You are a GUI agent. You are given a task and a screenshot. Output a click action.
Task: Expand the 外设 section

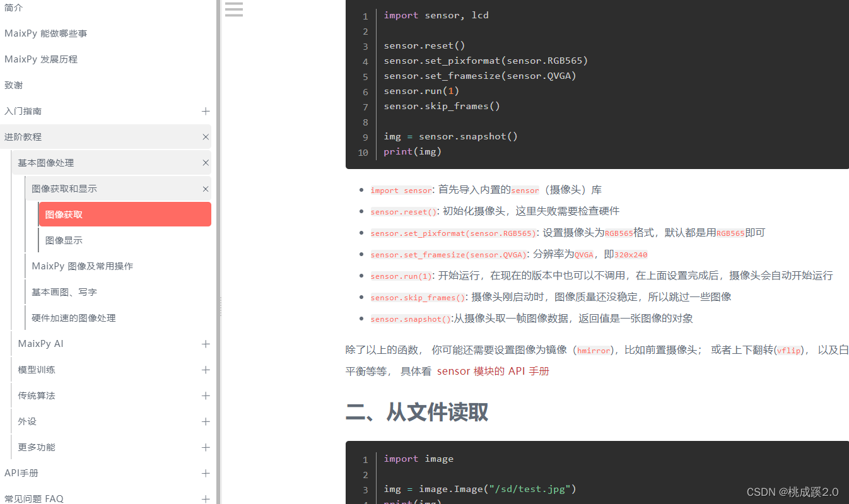tap(206, 421)
